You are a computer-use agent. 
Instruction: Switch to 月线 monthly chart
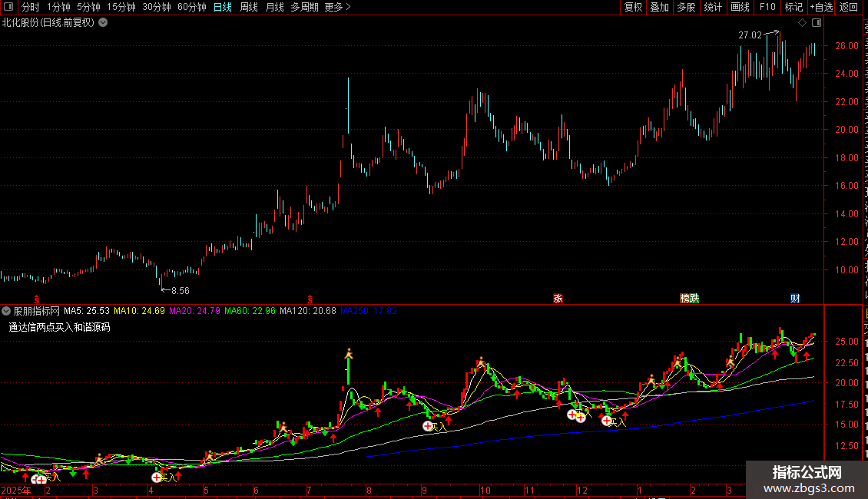pyautogui.click(x=274, y=7)
